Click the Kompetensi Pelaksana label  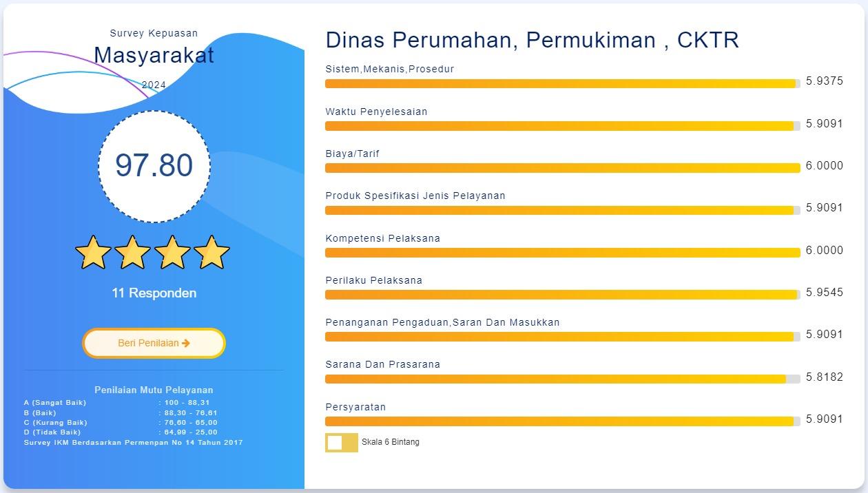coord(382,238)
